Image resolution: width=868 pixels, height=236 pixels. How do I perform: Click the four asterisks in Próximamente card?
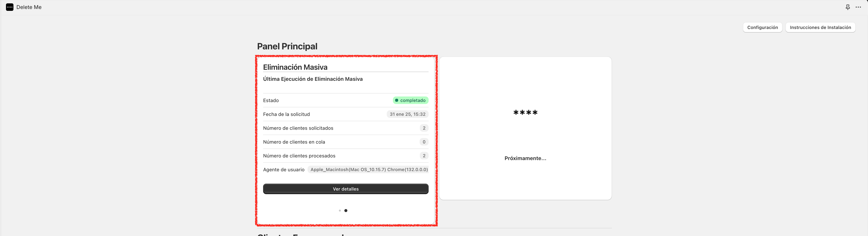pos(525,113)
